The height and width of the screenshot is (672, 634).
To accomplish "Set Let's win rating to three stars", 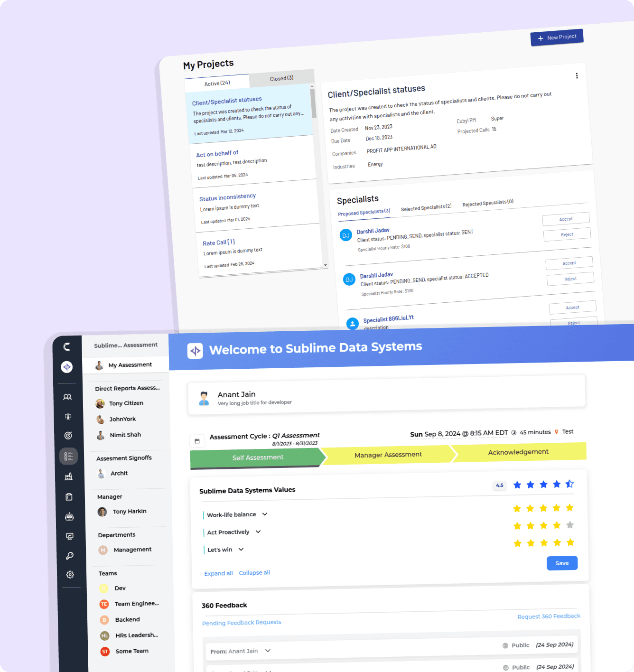I will pyautogui.click(x=544, y=543).
